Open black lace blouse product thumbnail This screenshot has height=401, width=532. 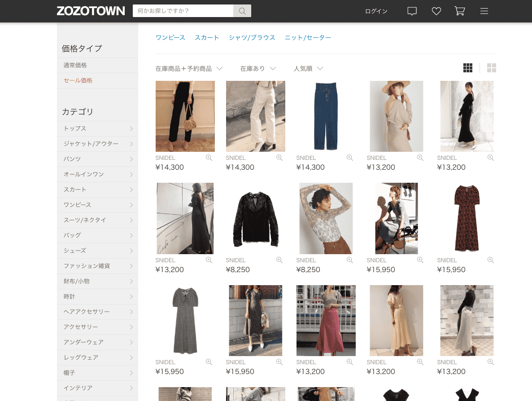pyautogui.click(x=256, y=218)
